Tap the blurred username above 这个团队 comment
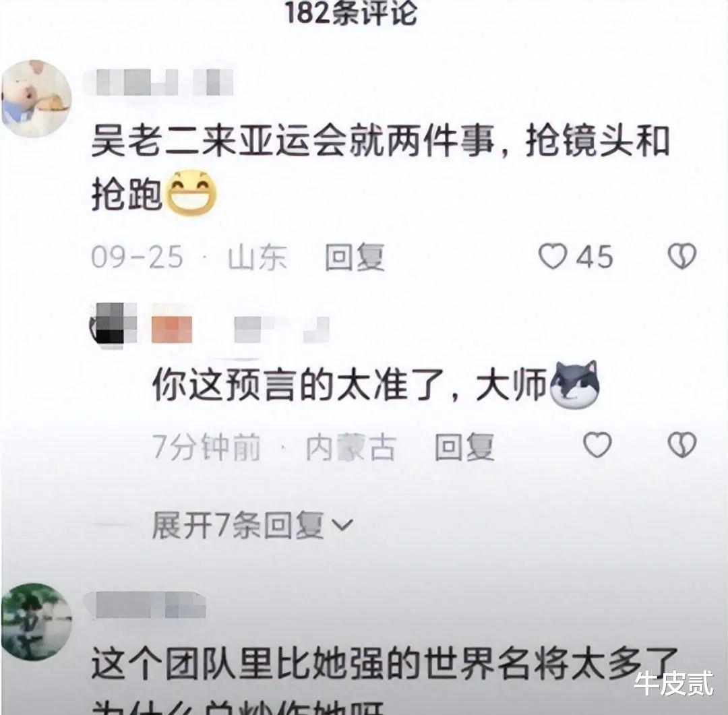This screenshot has width=728, height=715. [x=145, y=605]
